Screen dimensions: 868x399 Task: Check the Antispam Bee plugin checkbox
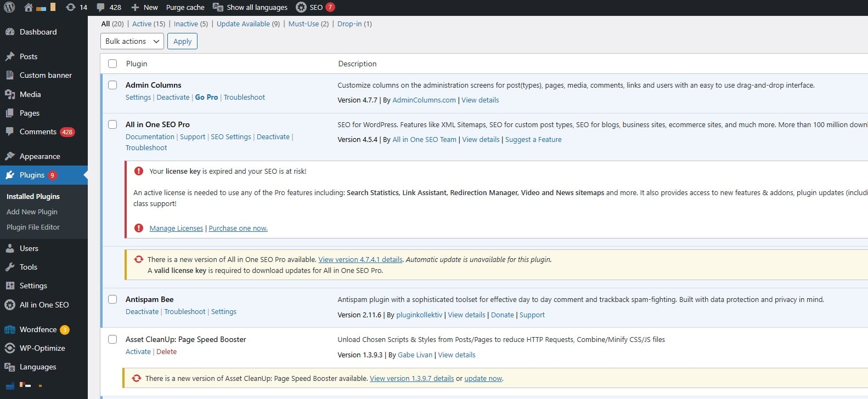click(112, 299)
